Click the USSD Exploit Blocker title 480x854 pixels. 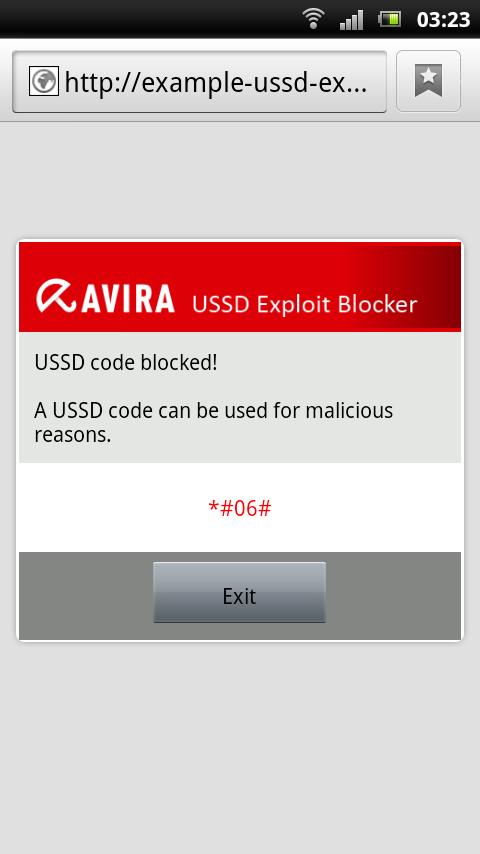tap(305, 304)
